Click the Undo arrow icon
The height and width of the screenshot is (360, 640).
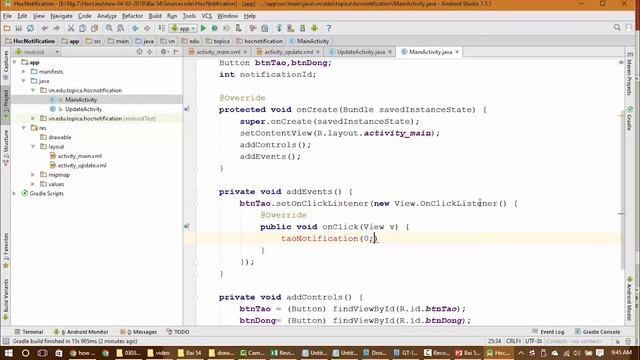(45, 28)
